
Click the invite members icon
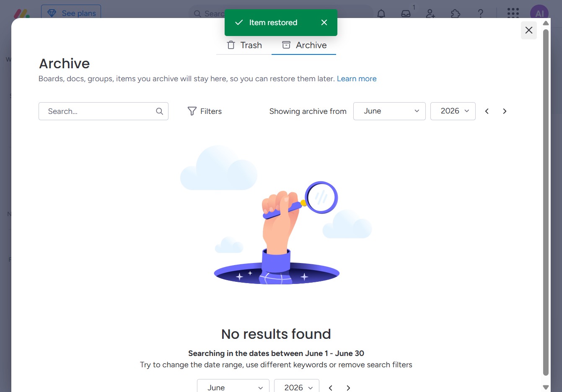430,13
